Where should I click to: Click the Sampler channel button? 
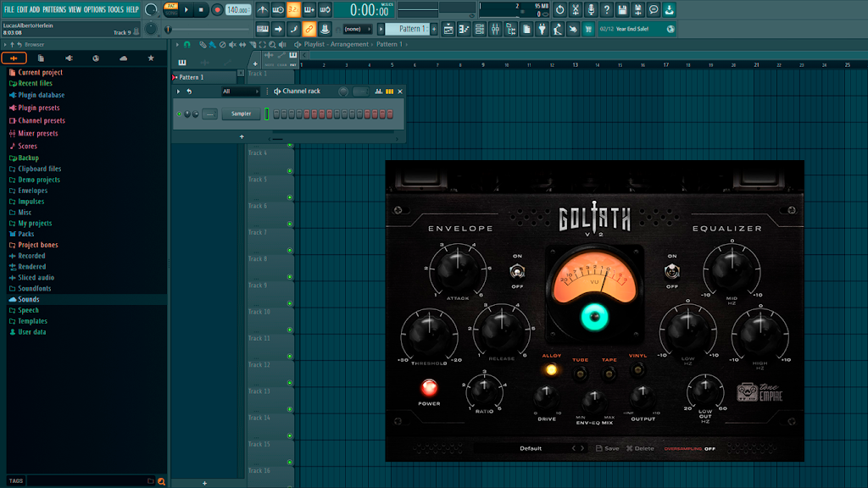[x=241, y=114]
